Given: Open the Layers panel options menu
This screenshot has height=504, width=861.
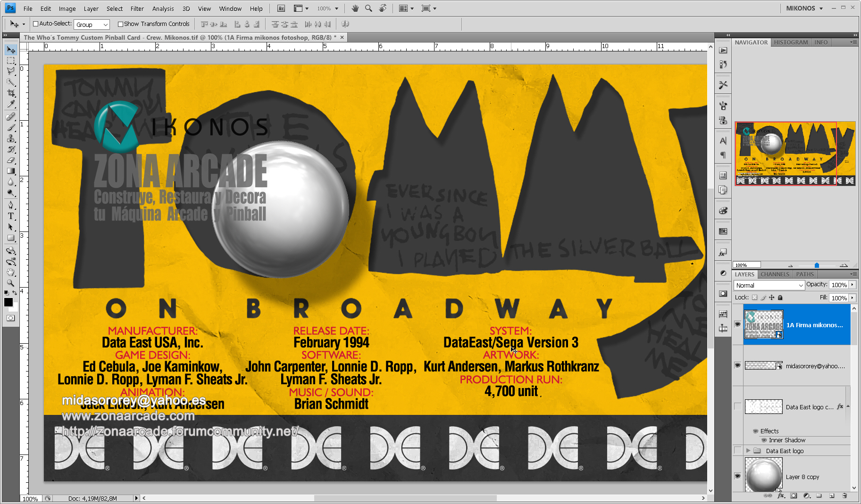Looking at the screenshot, I should point(853,274).
